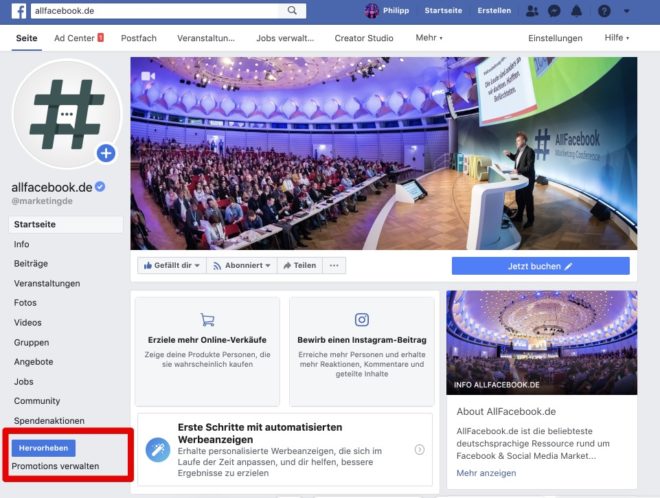Open the Creator Studio tab
660x498 pixels.
pyautogui.click(x=364, y=38)
